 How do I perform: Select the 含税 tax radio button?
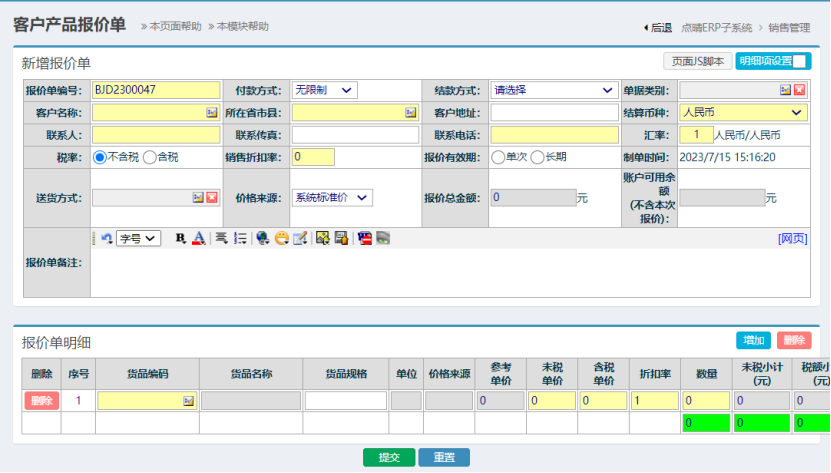(150, 157)
